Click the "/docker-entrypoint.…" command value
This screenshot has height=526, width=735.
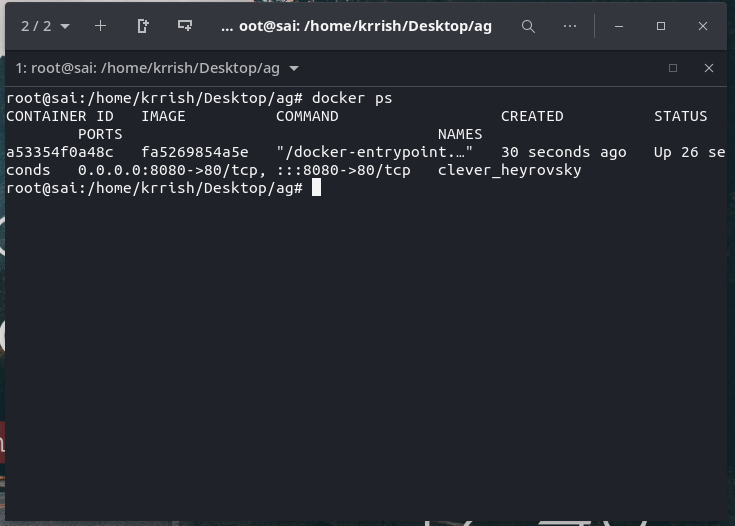pos(375,152)
